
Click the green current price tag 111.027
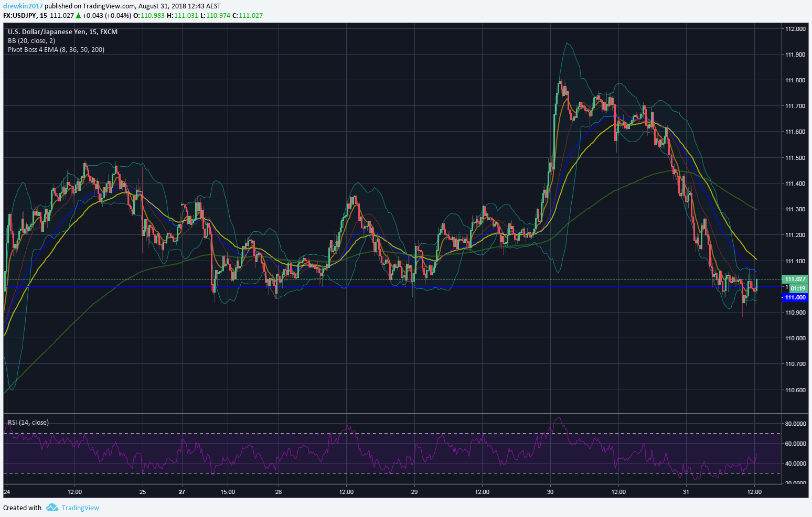[795, 279]
